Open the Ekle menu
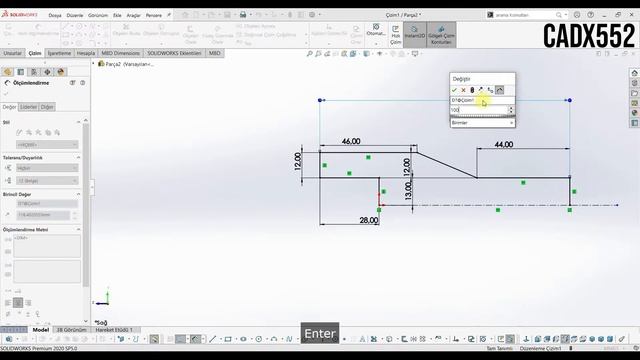640x360 pixels. pos(117,15)
